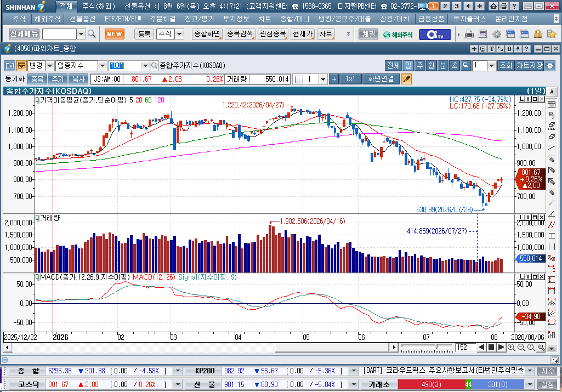Click the chart zoom slider below the chart
This screenshot has height=392, width=562.
pyautogui.click(x=427, y=347)
